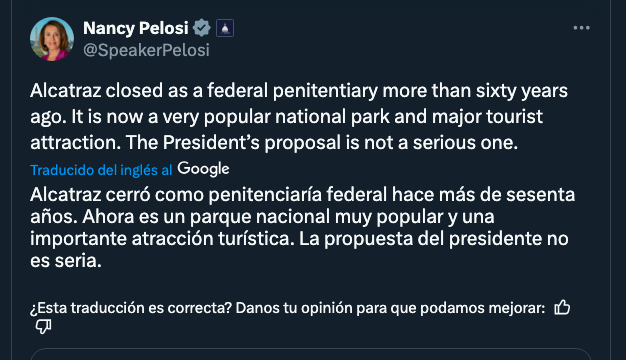This screenshot has width=626, height=360.
Task: Click the quoted post card below the feedback prompt
Action: (311, 354)
